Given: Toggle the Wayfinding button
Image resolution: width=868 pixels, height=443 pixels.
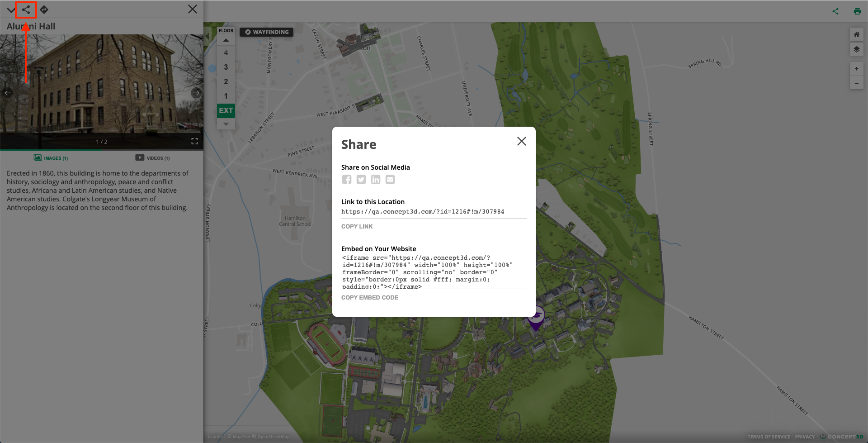Looking at the screenshot, I should (x=266, y=32).
